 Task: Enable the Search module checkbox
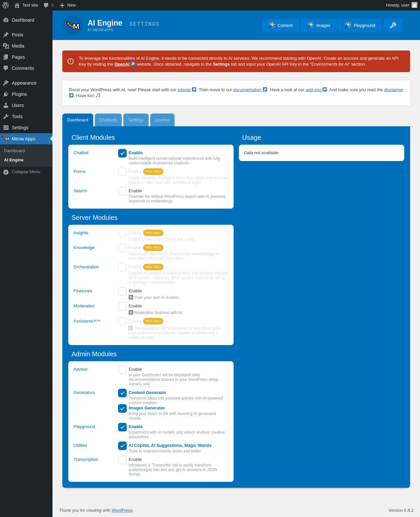tap(122, 191)
